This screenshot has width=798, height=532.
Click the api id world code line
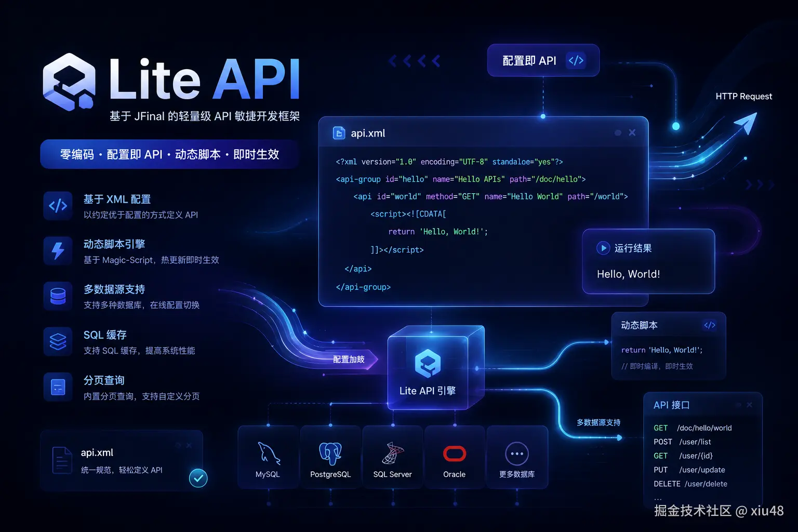click(490, 197)
